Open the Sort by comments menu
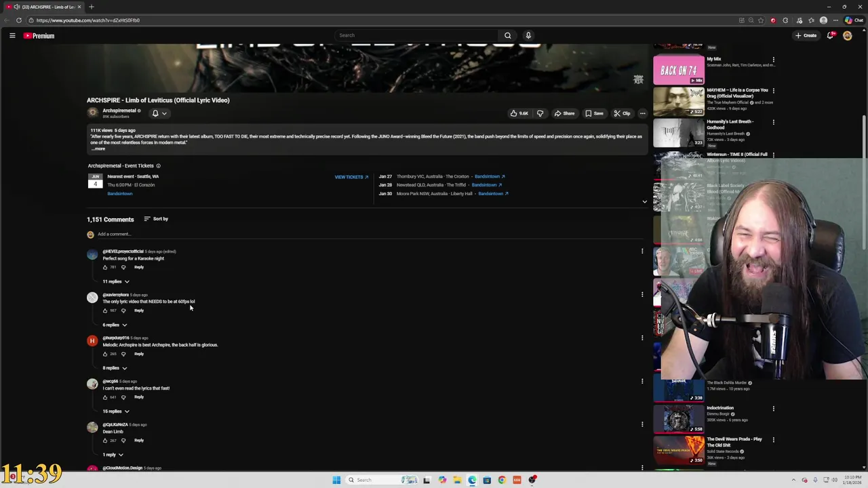The width and height of the screenshot is (868, 488). coord(156,219)
